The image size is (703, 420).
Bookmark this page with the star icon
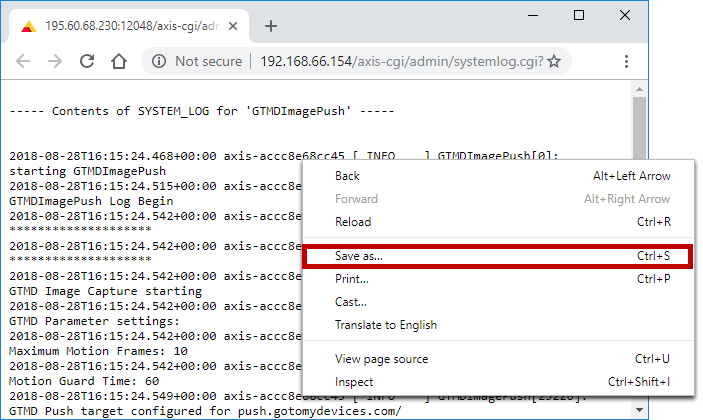[554, 62]
